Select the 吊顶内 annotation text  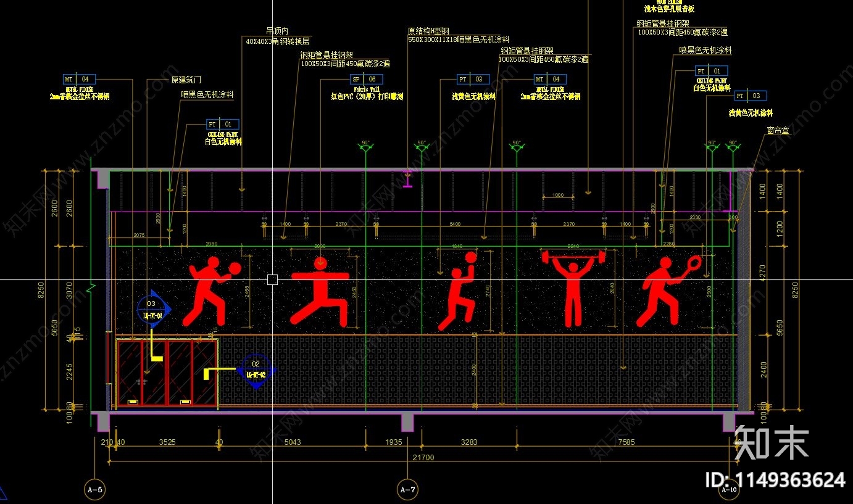coord(277,30)
